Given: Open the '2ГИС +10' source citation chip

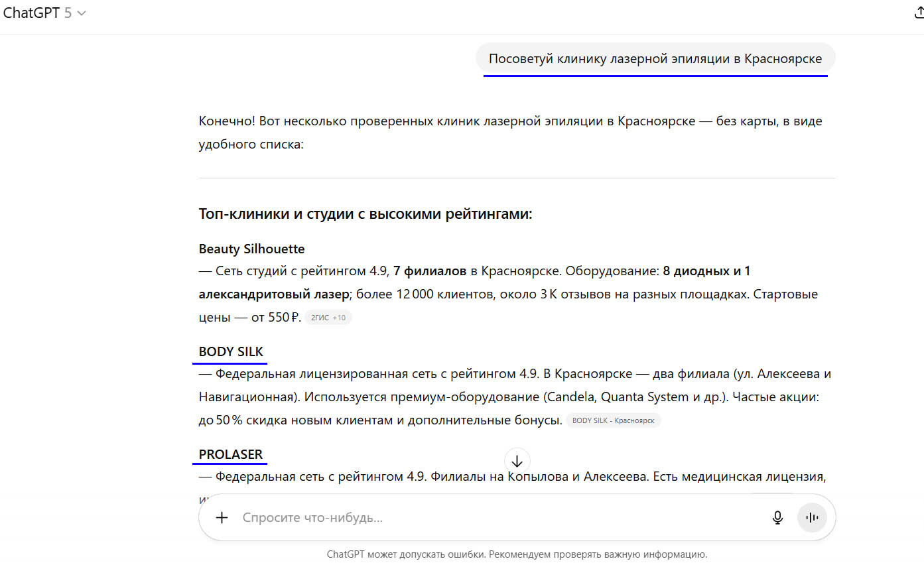Looking at the screenshot, I should coord(328,318).
